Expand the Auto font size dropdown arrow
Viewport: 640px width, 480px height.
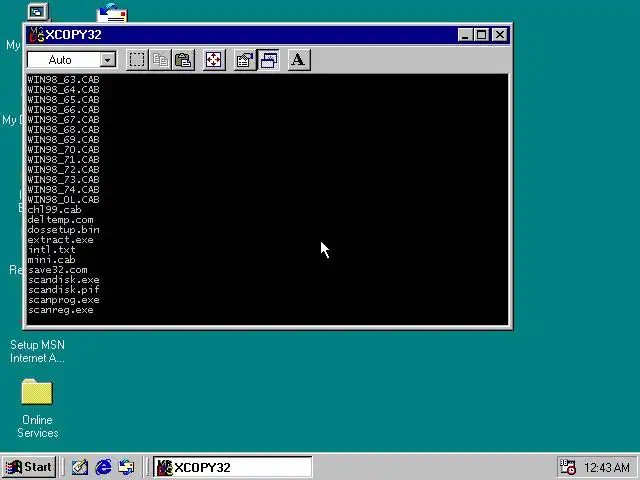pyautogui.click(x=108, y=60)
